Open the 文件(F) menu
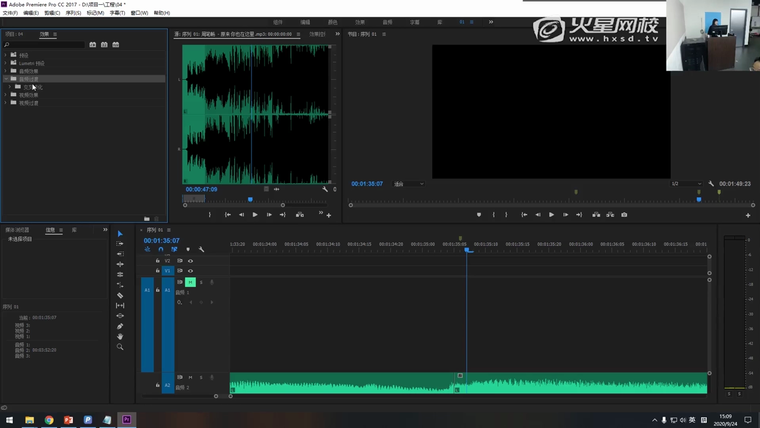The image size is (760, 428). [10, 13]
